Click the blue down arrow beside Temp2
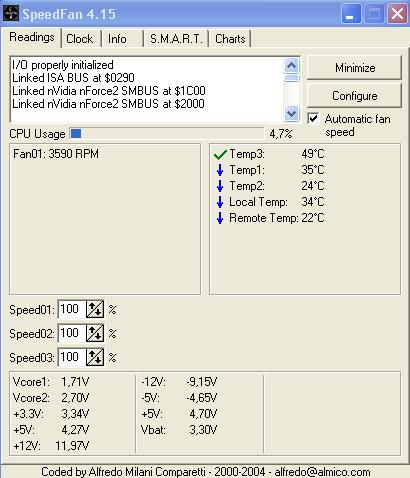410x478 pixels. (220, 186)
